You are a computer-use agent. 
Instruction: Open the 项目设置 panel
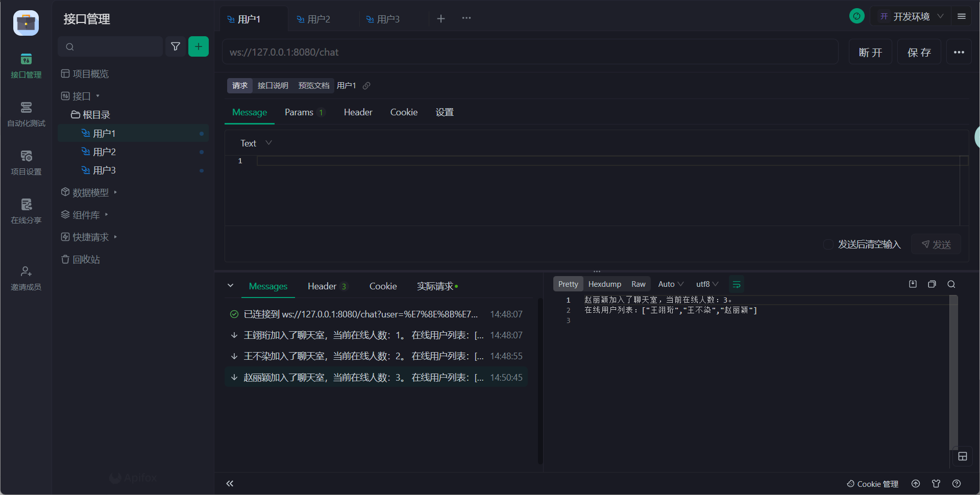(x=26, y=162)
